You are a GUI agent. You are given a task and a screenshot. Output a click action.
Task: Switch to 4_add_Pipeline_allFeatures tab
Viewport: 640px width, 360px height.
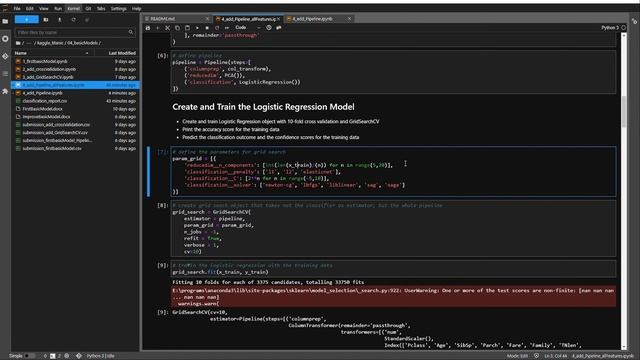(x=249, y=19)
